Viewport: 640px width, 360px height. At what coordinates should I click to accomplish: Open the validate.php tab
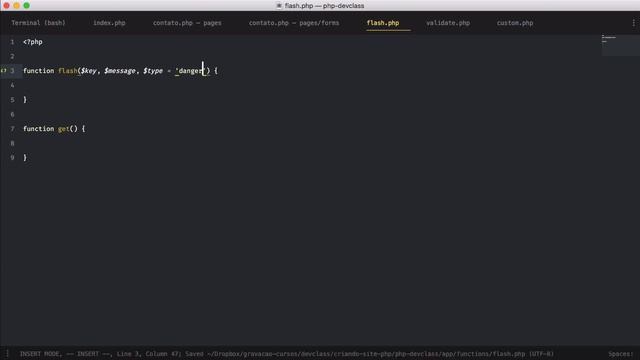448,23
